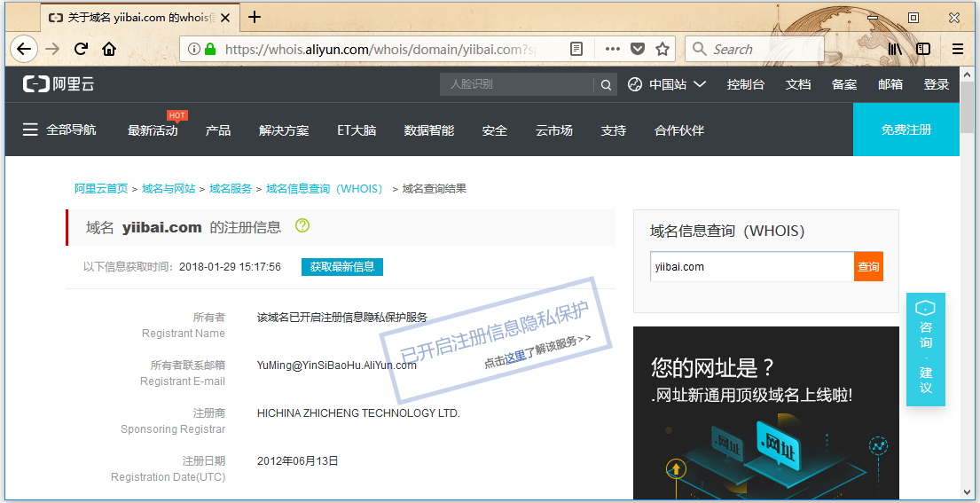Open a new browser tab

coord(255,17)
